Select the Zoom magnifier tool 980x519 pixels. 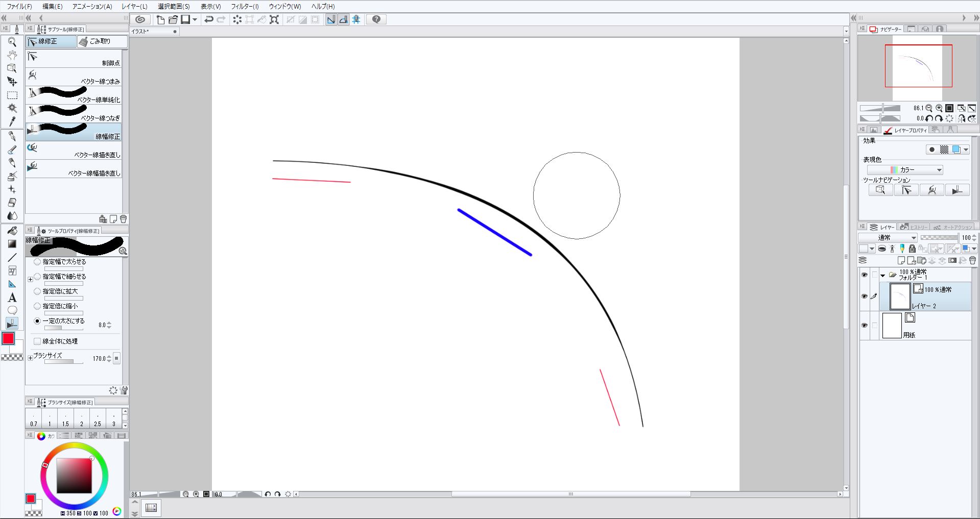[x=12, y=42]
